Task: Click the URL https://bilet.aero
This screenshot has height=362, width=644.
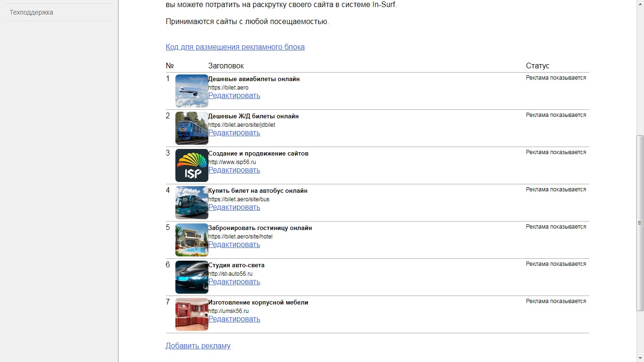Action: point(228,88)
